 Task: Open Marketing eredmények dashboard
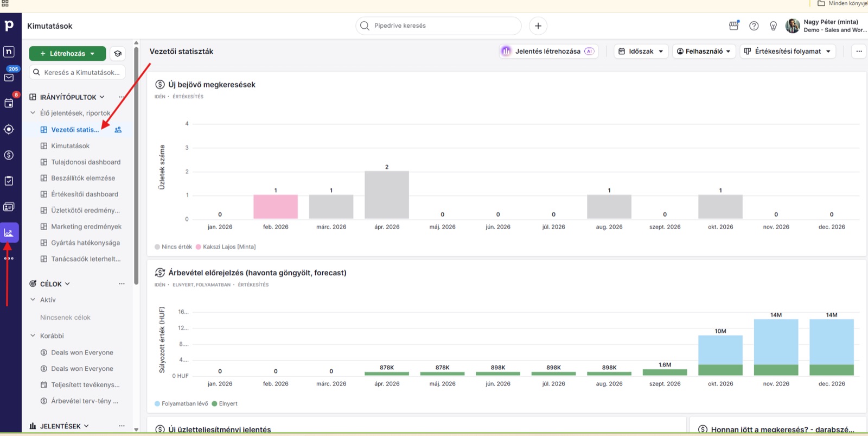(86, 226)
